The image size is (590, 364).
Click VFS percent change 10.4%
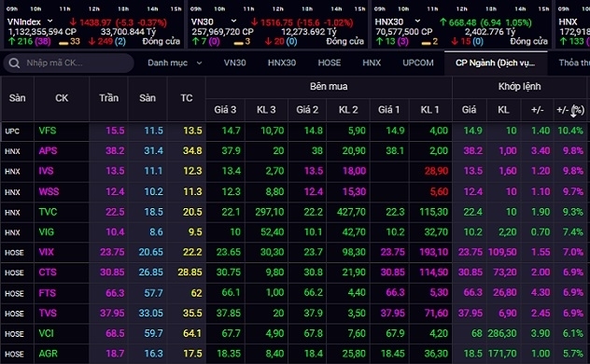click(x=570, y=131)
